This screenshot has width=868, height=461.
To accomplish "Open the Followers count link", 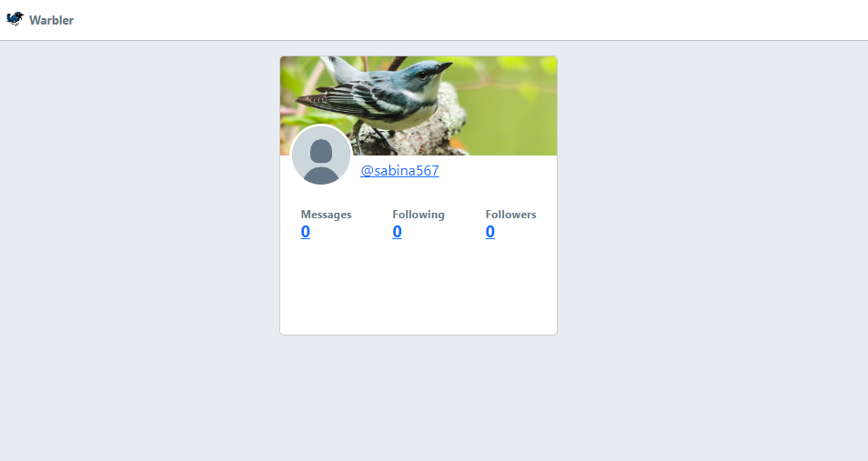I will coord(490,231).
